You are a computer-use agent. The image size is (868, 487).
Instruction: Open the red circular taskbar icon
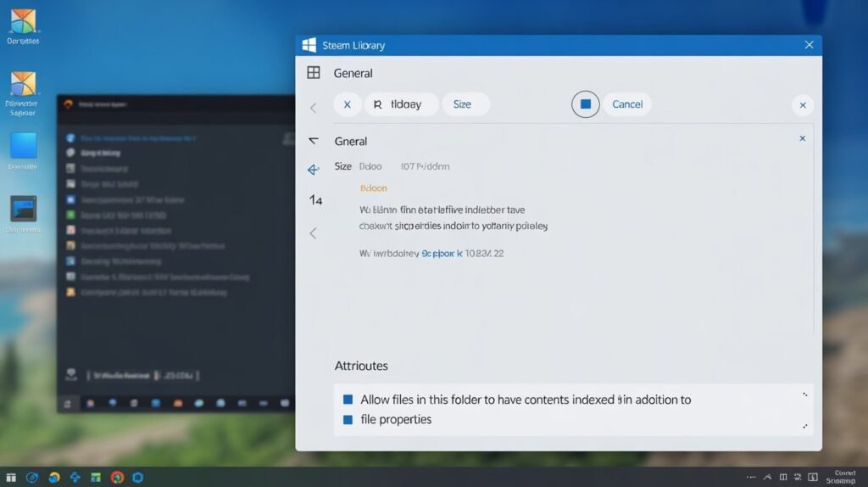pos(117,477)
